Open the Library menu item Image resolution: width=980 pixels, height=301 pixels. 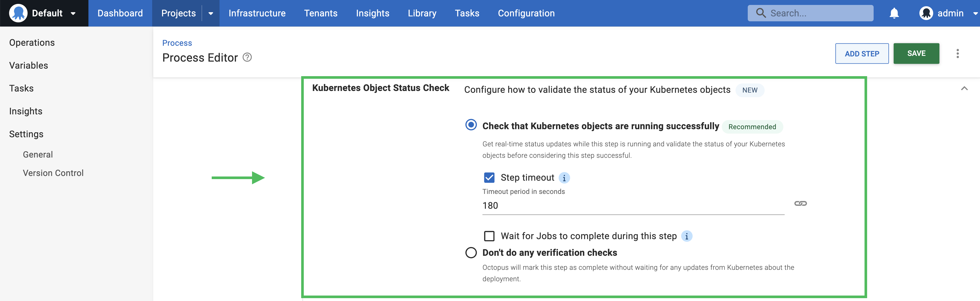[422, 12]
